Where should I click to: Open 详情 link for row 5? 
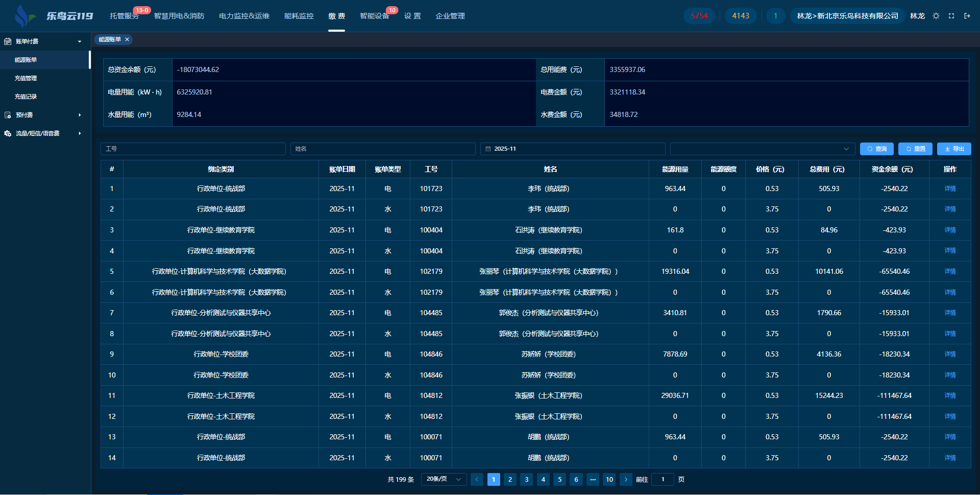point(949,271)
